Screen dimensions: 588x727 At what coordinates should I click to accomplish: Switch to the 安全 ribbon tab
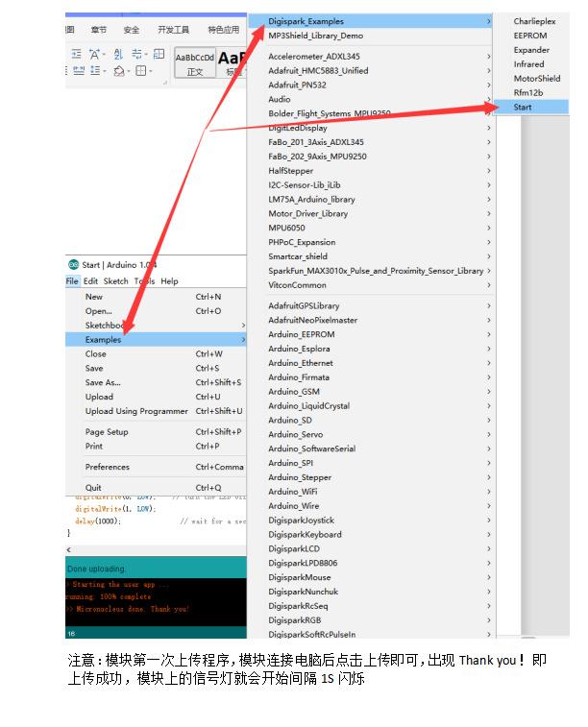132,30
